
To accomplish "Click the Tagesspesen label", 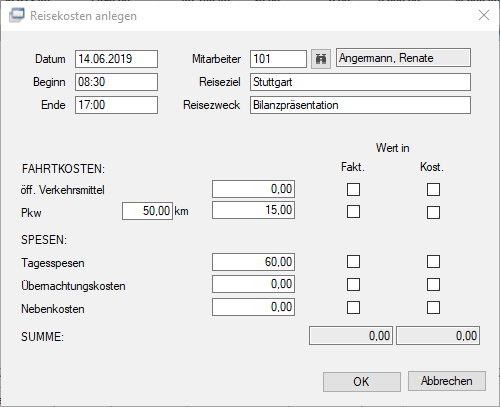I will (53, 263).
